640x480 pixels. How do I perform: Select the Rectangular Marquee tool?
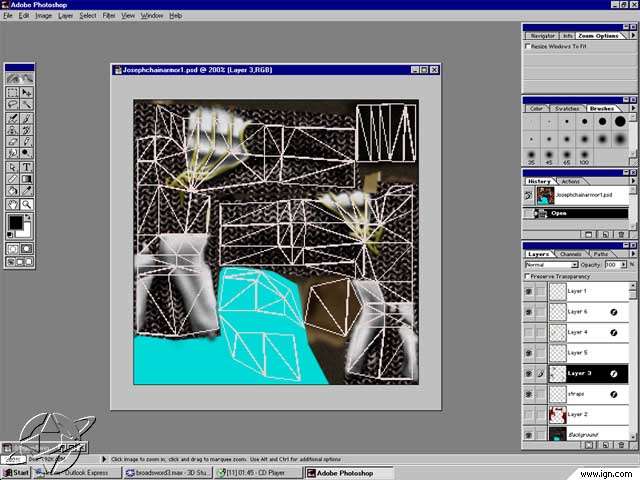point(12,92)
